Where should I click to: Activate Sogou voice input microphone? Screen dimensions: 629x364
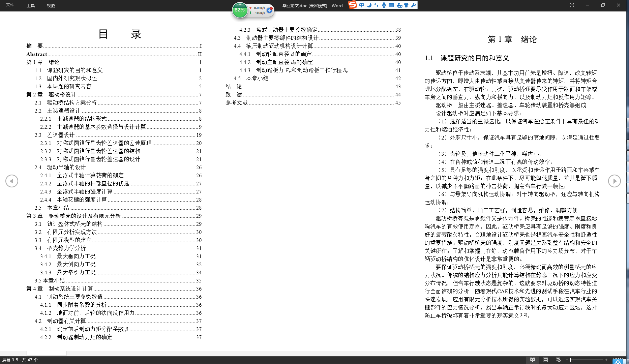(x=384, y=5)
